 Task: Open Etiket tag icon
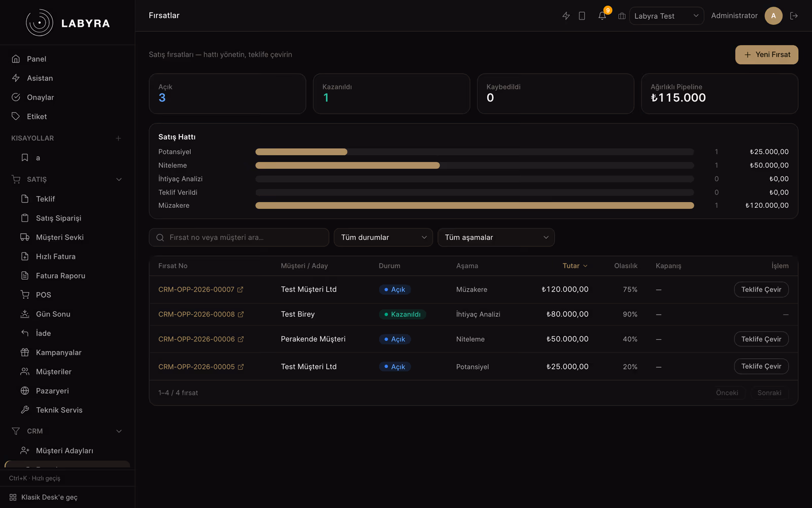(x=16, y=116)
